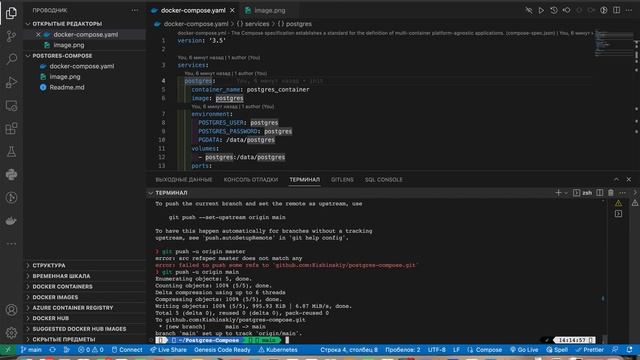Open the SQL Console panel tab
Screen dimensions: 640x360
(383, 180)
